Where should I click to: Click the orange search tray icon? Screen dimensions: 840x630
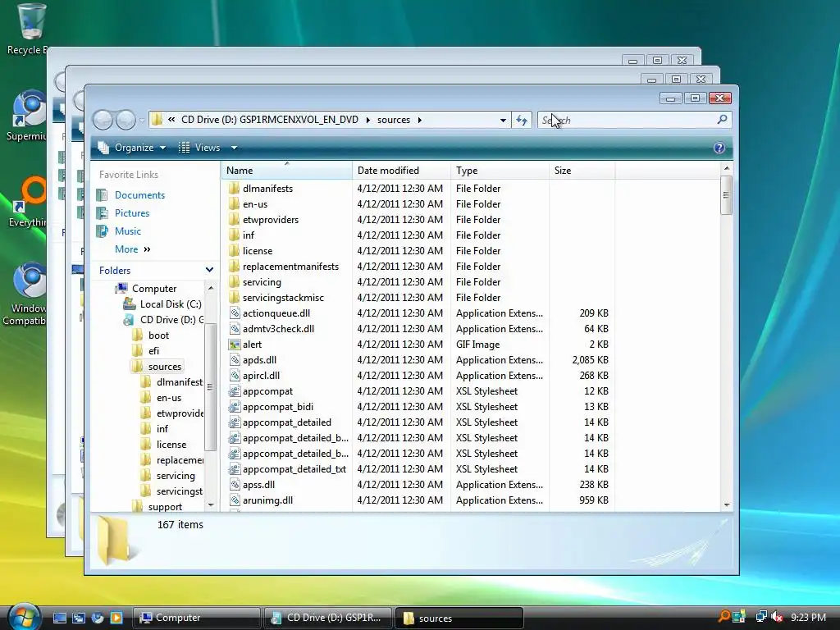(x=724, y=617)
